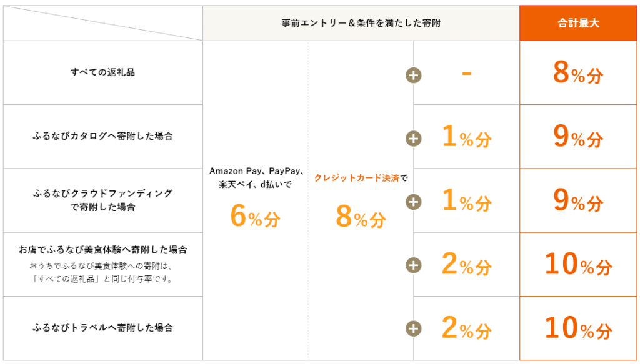Viewport: 640px width, 364px height.
Task: Click the plus icon in ふるなびカタログ row
Action: [414, 139]
